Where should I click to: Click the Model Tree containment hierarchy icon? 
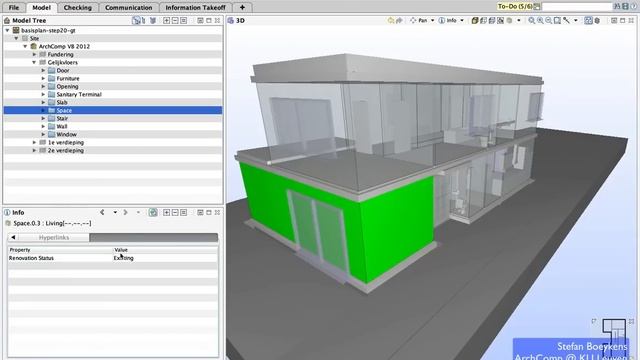click(x=136, y=20)
